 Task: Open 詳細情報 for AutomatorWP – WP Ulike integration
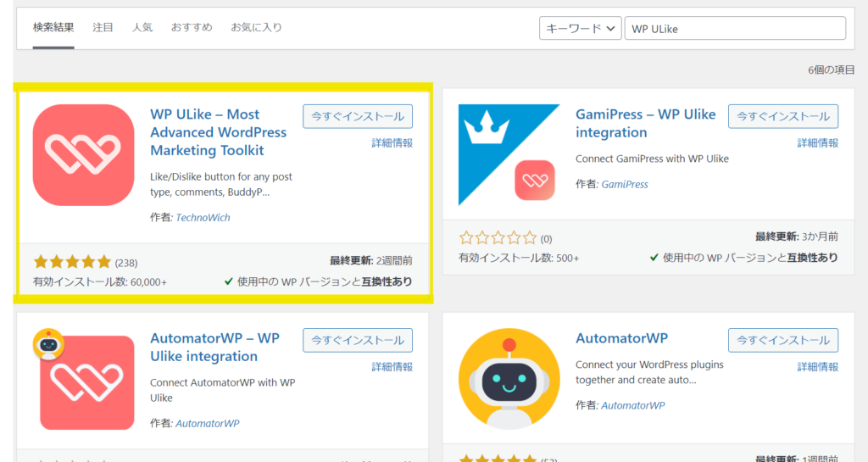pyautogui.click(x=392, y=367)
